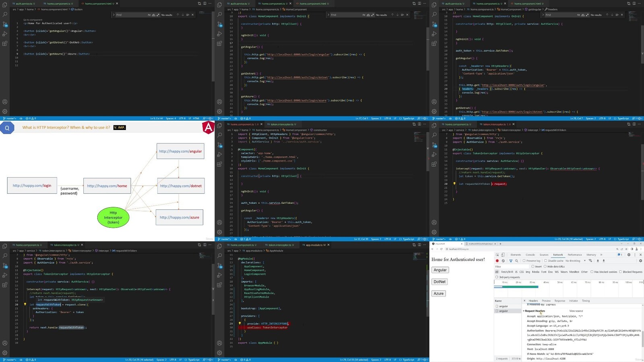Clear the network log with the ban icon
The image size is (644, 362).
(503, 261)
